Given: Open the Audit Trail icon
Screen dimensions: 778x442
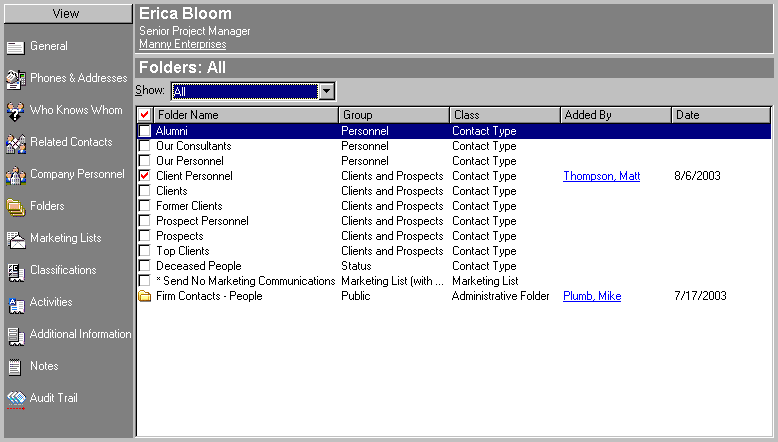Looking at the screenshot, I should 15,399.
